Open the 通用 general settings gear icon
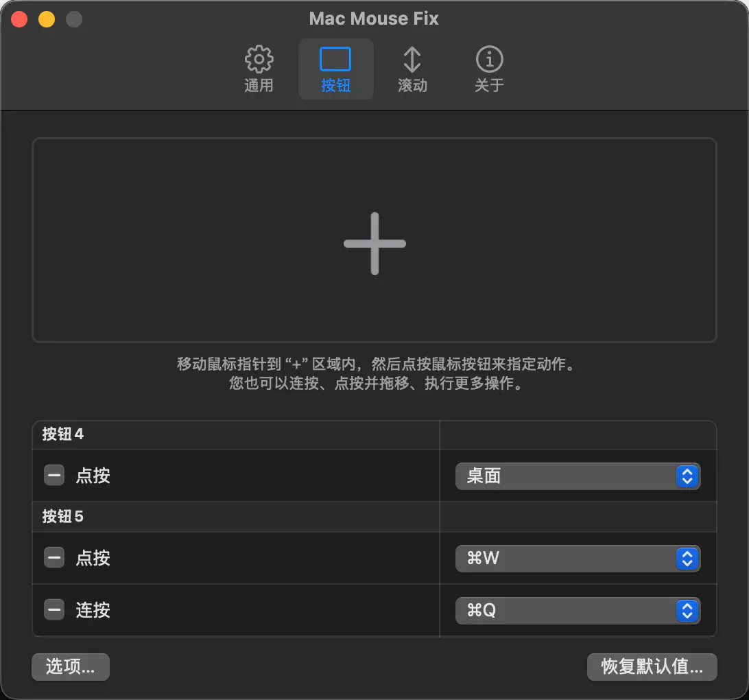The image size is (749, 700). click(259, 60)
